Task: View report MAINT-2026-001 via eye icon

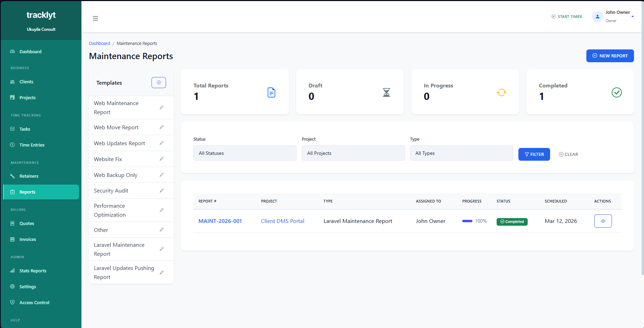Action: click(603, 221)
